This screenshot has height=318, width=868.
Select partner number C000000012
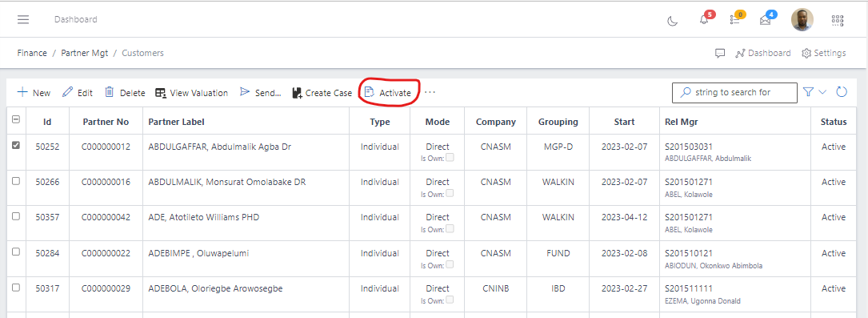pos(106,147)
